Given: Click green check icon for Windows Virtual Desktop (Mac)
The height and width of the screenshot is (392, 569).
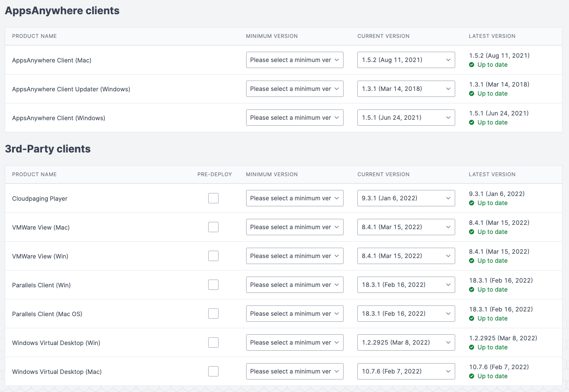Looking at the screenshot, I should [x=472, y=376].
